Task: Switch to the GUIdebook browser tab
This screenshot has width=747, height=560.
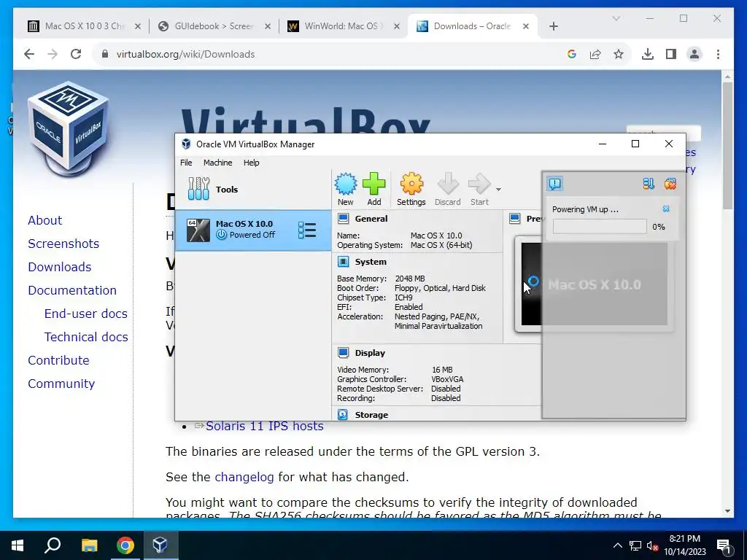Action: 214,26
